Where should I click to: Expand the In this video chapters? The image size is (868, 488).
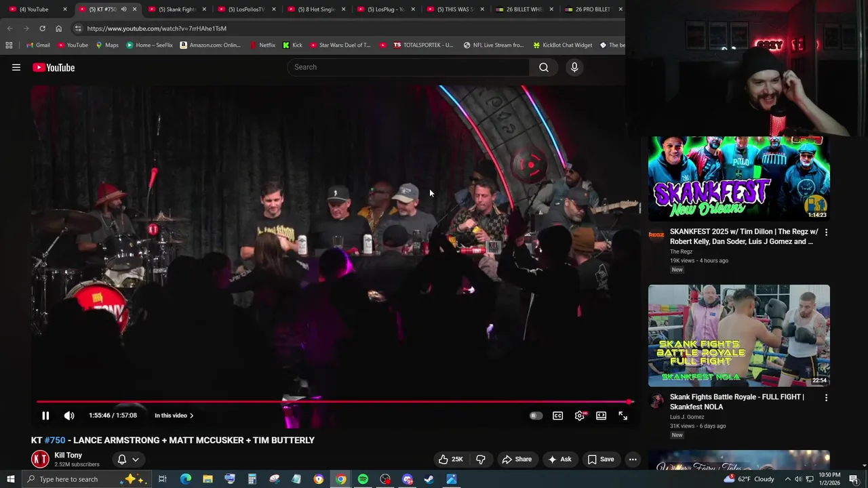174,415
